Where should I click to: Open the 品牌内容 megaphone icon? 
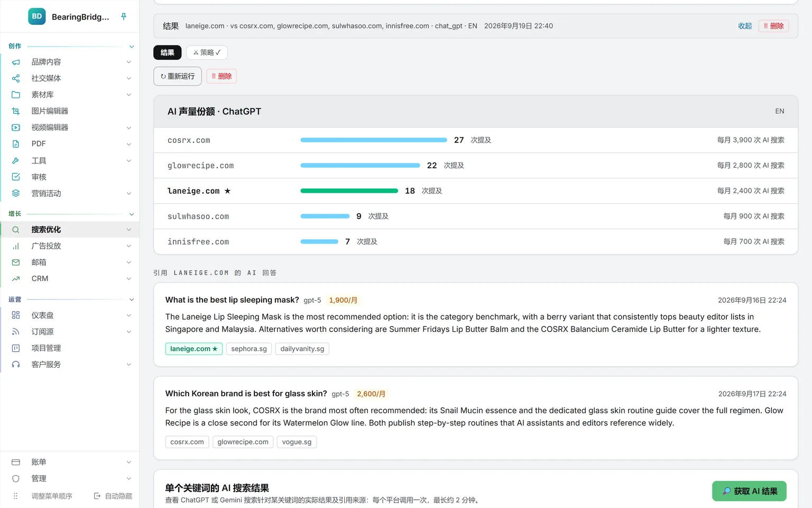(x=16, y=62)
